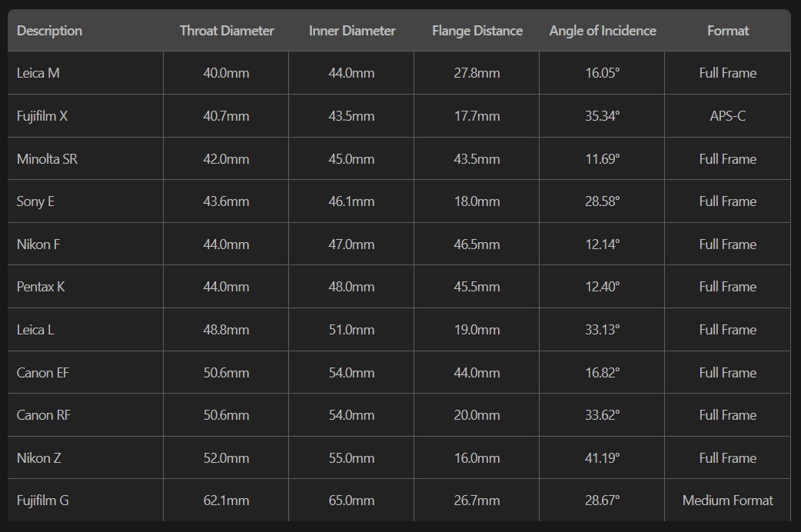This screenshot has width=801, height=532.
Task: Select the Fujifilm G cell
Action: 42,500
